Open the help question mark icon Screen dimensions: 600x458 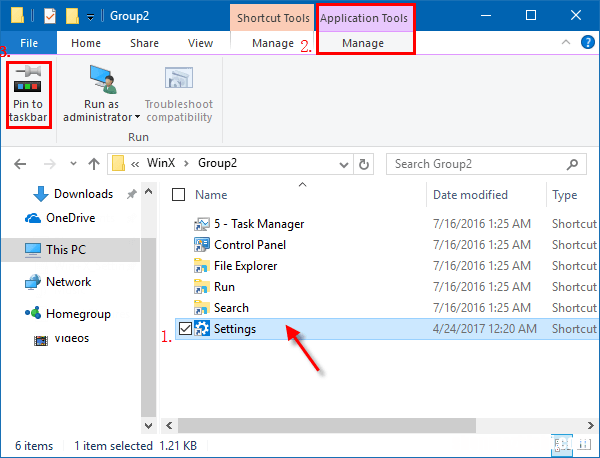[587, 42]
